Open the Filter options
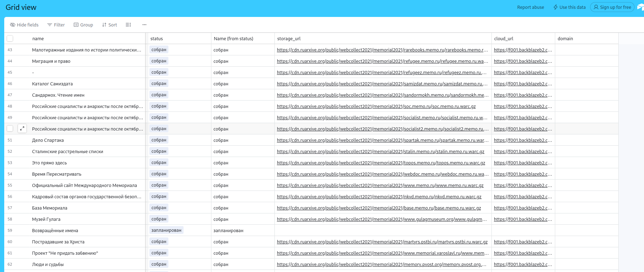This screenshot has height=272, width=644. pos(56,25)
